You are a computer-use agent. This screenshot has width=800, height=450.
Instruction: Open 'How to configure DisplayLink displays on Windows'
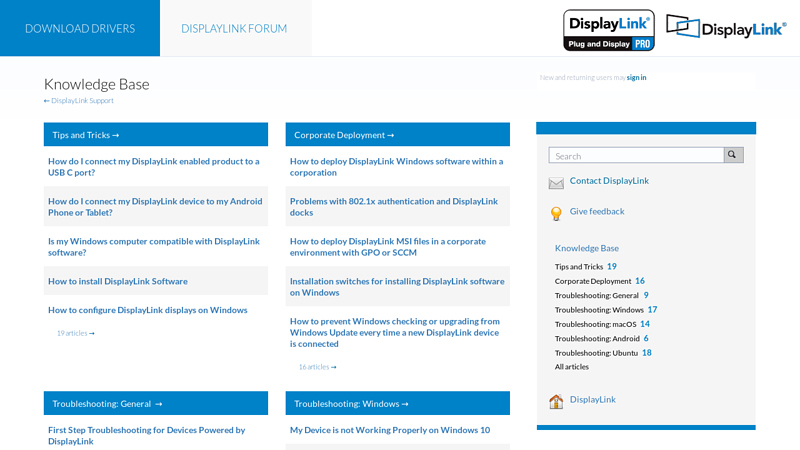(147, 310)
